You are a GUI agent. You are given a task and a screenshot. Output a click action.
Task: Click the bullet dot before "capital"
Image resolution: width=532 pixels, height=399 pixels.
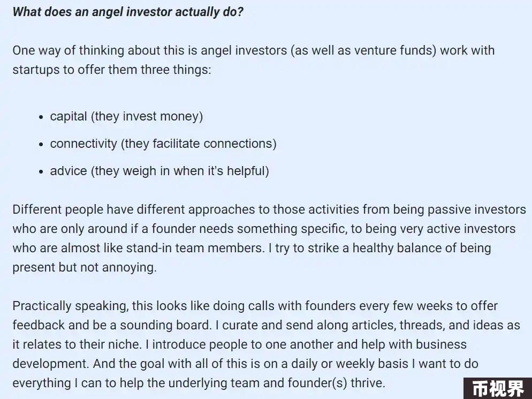[x=41, y=117]
